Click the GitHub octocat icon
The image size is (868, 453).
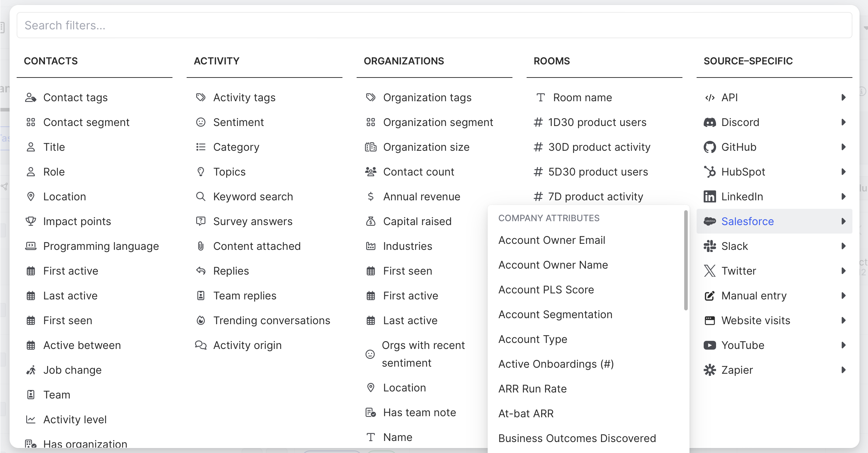pyautogui.click(x=709, y=147)
